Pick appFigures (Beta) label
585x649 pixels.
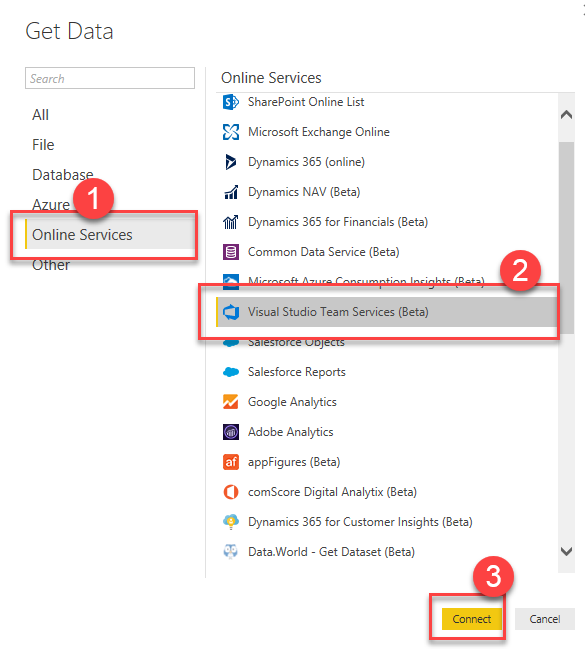coord(294,462)
